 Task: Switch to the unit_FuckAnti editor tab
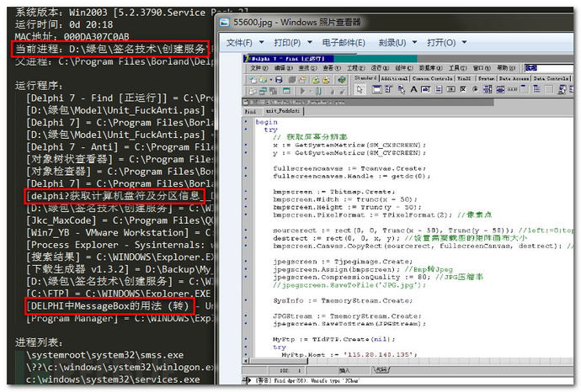point(283,111)
